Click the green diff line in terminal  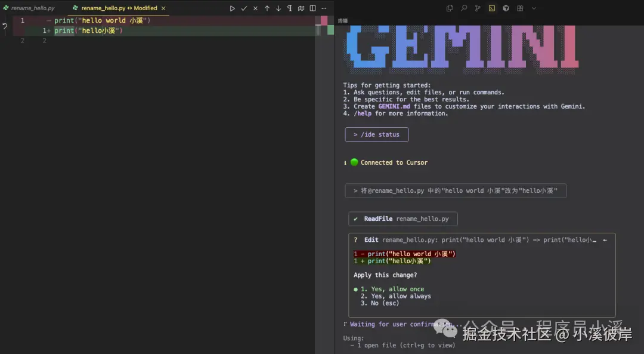point(392,261)
